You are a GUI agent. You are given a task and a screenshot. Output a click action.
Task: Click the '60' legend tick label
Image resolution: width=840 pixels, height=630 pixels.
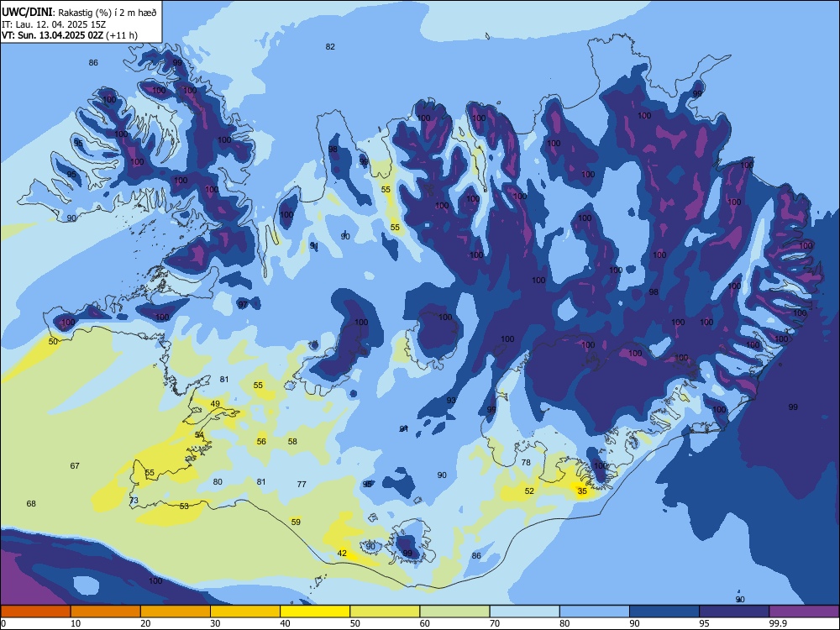[425, 623]
